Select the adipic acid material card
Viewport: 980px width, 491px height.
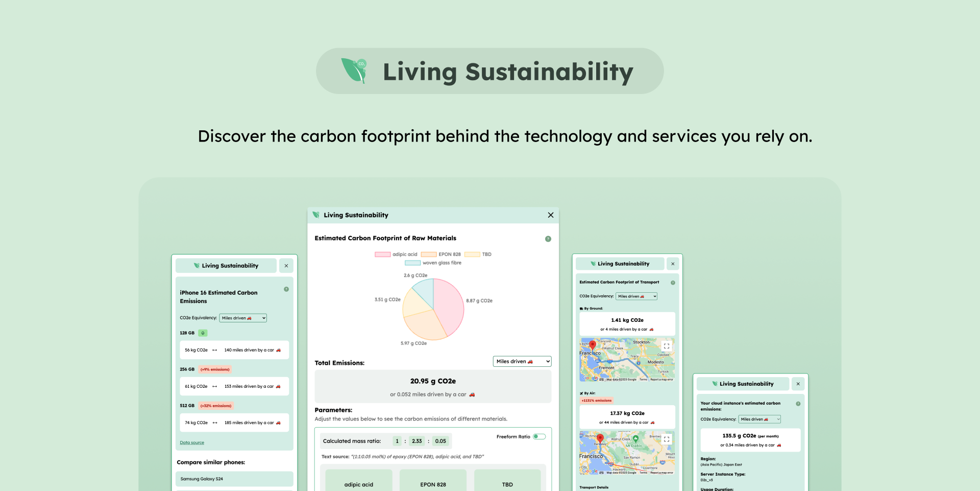coord(359,480)
